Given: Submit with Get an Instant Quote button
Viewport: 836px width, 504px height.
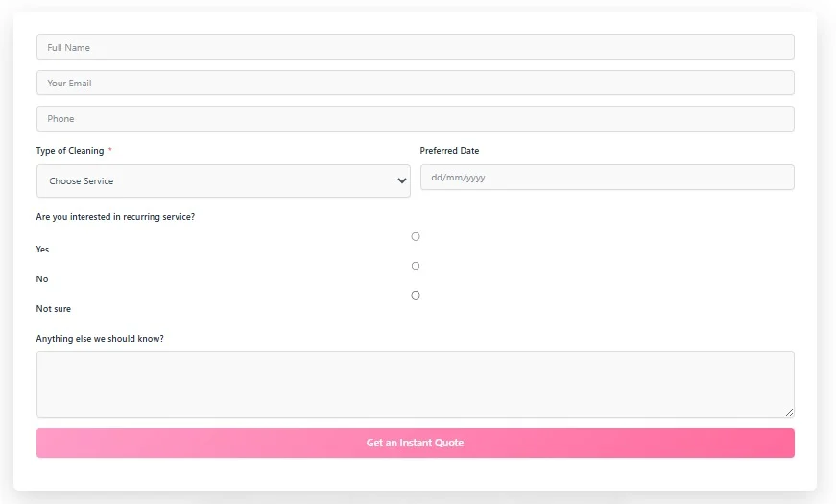Looking at the screenshot, I should tap(416, 443).
